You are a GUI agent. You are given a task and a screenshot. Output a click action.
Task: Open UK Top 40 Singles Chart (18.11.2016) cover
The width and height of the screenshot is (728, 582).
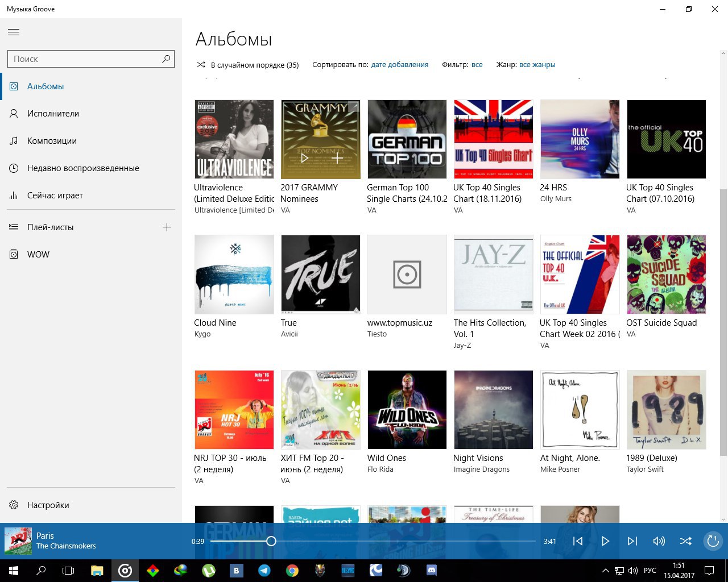494,139
